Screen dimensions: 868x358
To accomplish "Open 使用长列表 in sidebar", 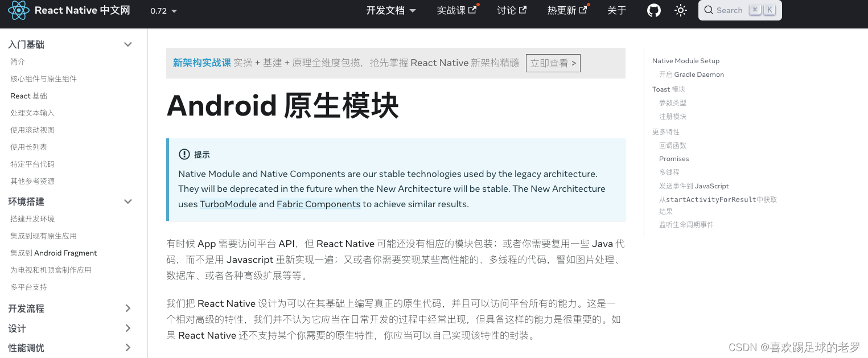I will pos(28,147).
